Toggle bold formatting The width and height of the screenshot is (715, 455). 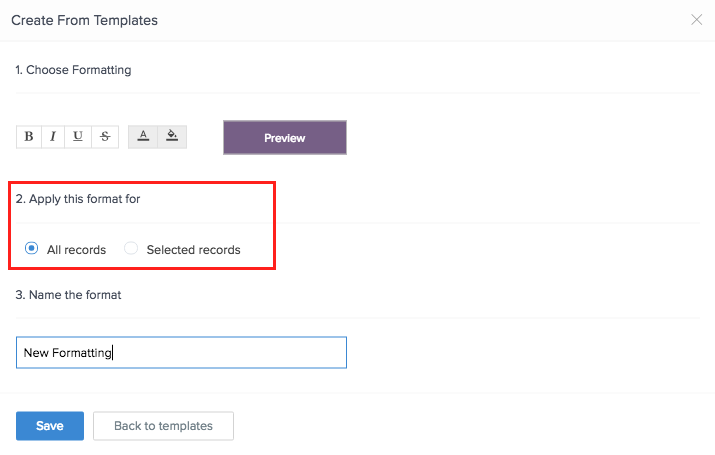pos(28,137)
